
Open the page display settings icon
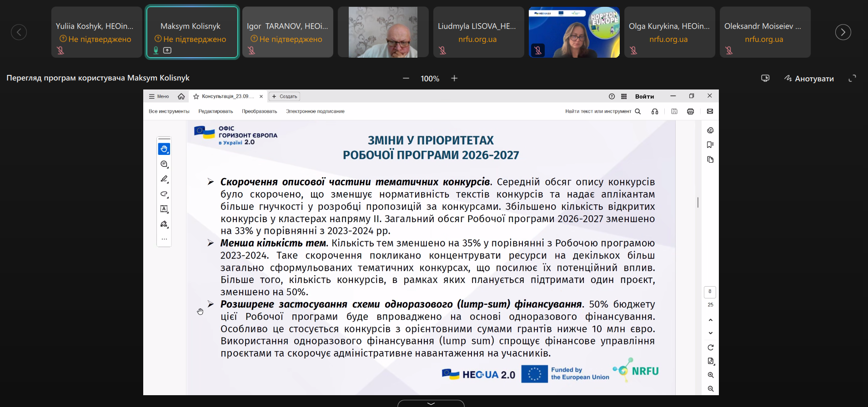710,361
